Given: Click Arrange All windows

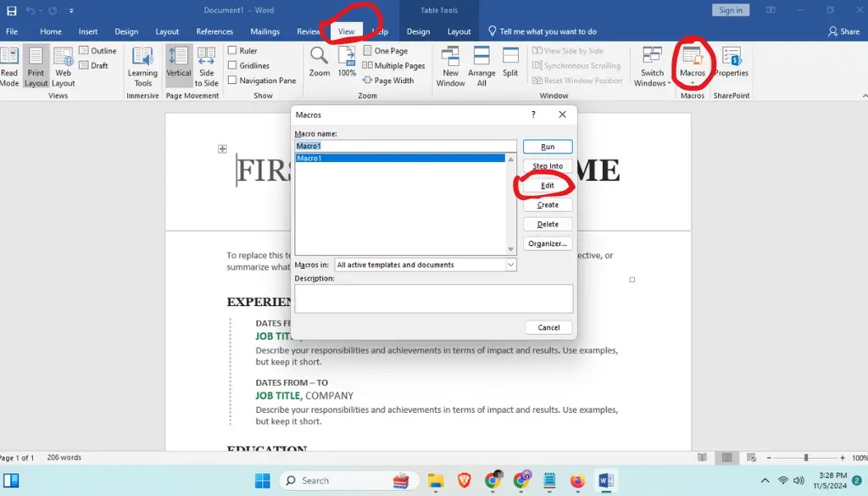Looking at the screenshot, I should click(x=481, y=67).
